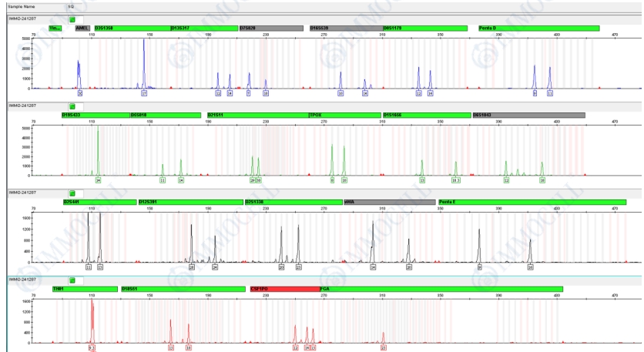This screenshot has width=644, height=352.
Task: Click the 18.3 allele label in green panel
Action: click(x=455, y=180)
